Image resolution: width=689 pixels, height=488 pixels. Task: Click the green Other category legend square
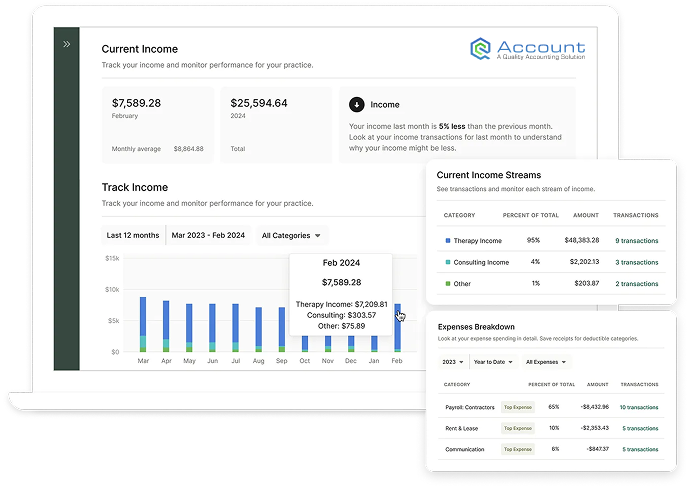(447, 284)
